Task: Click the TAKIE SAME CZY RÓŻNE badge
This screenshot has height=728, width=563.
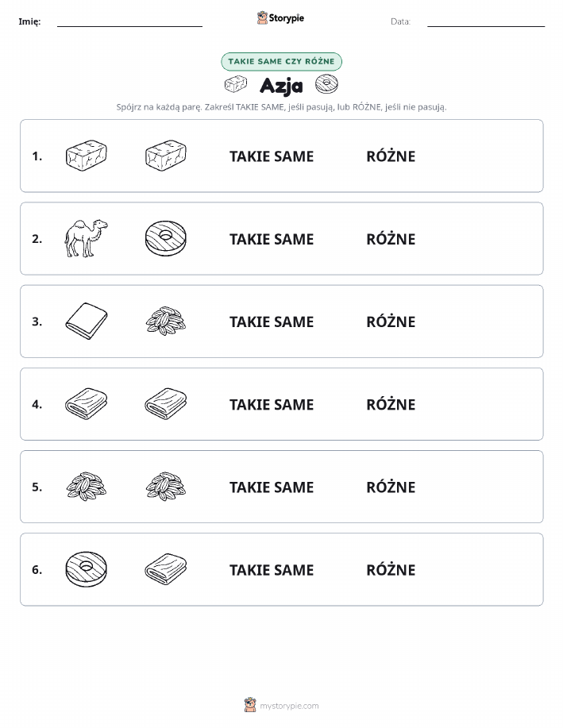Action: coord(281,61)
